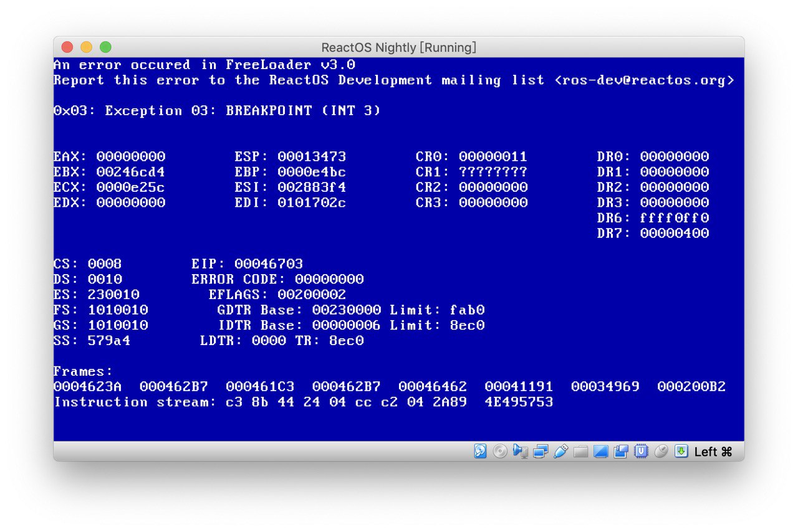Click the DS segment value 0010
This screenshot has width=798, height=532.
[x=105, y=279]
